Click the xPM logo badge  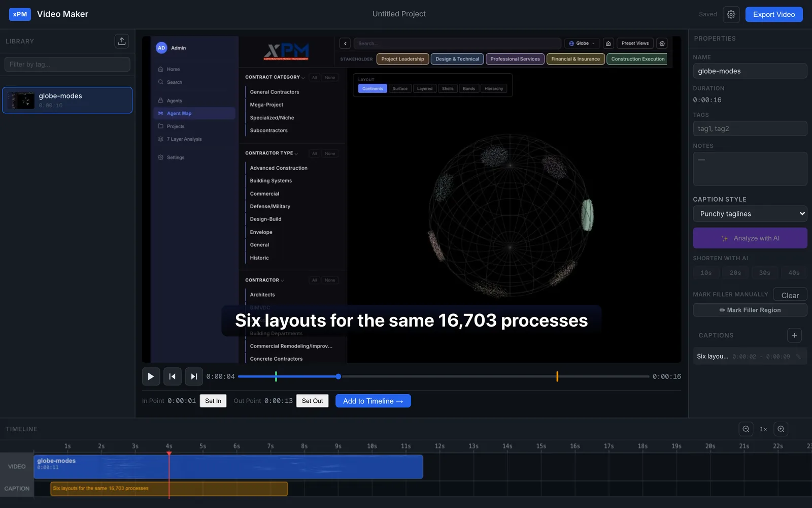[20, 14]
